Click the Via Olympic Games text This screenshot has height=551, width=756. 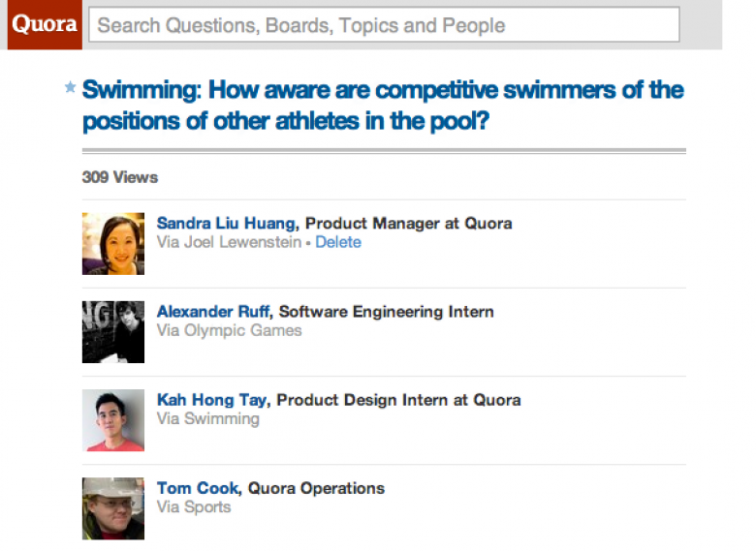click(229, 330)
